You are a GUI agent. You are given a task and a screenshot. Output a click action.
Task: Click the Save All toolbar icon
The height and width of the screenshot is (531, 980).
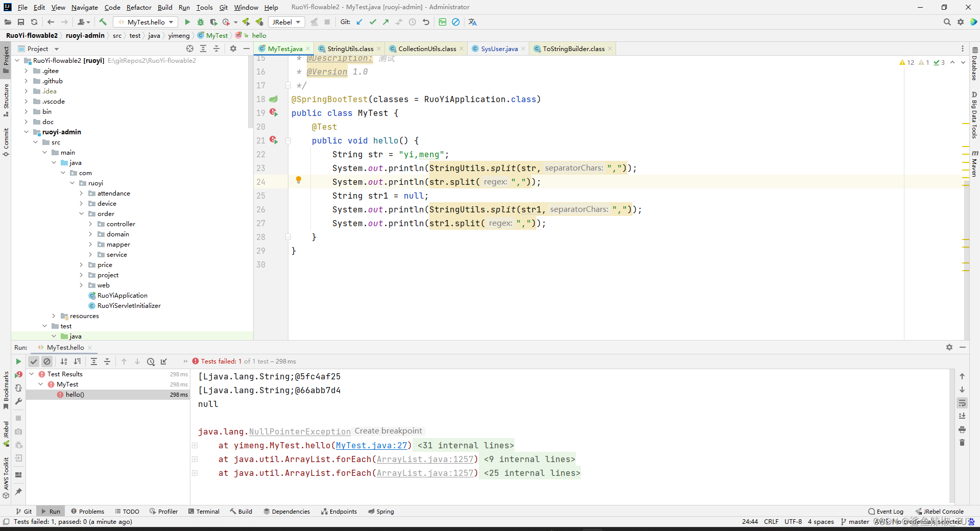click(x=21, y=22)
